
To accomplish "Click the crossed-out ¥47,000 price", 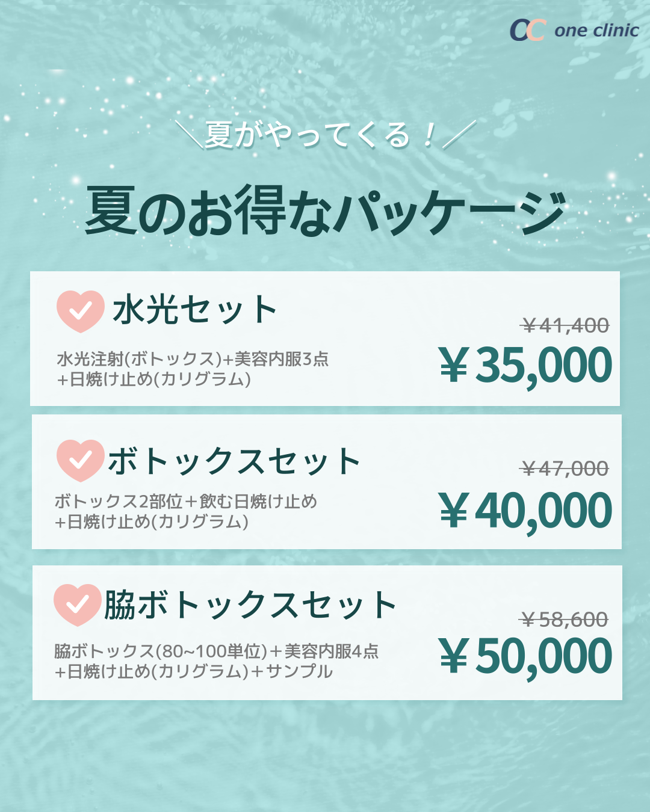I will 565,468.
